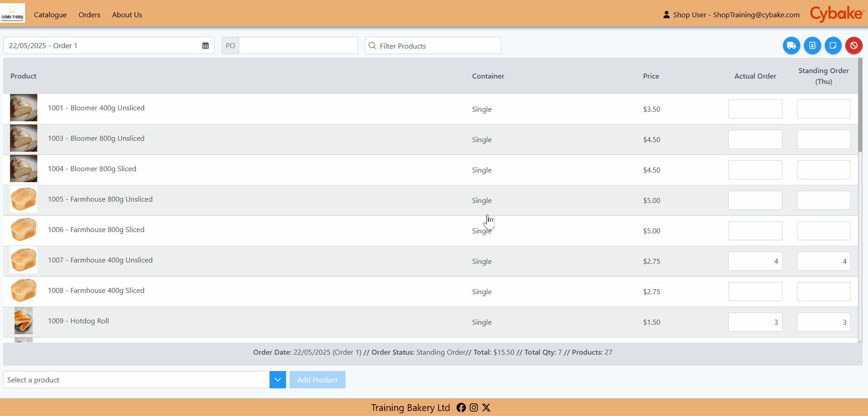
Task: Click the Farmhouse 800g Sliced product thumbnail
Action: (24, 229)
